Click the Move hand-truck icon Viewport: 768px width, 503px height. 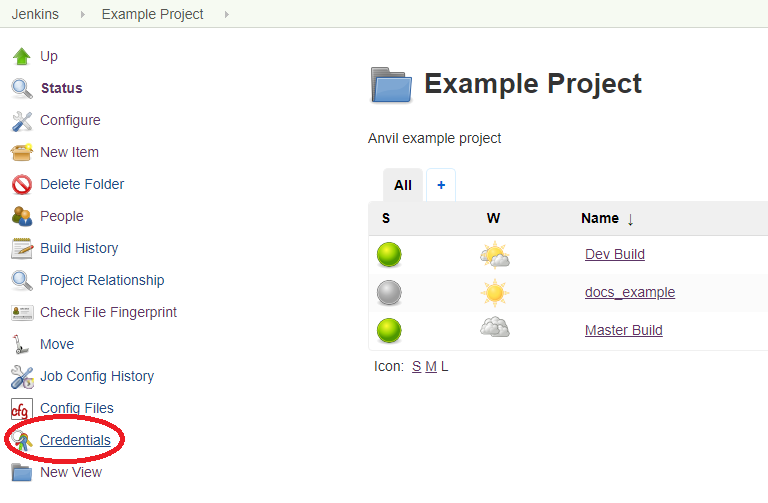point(21,344)
